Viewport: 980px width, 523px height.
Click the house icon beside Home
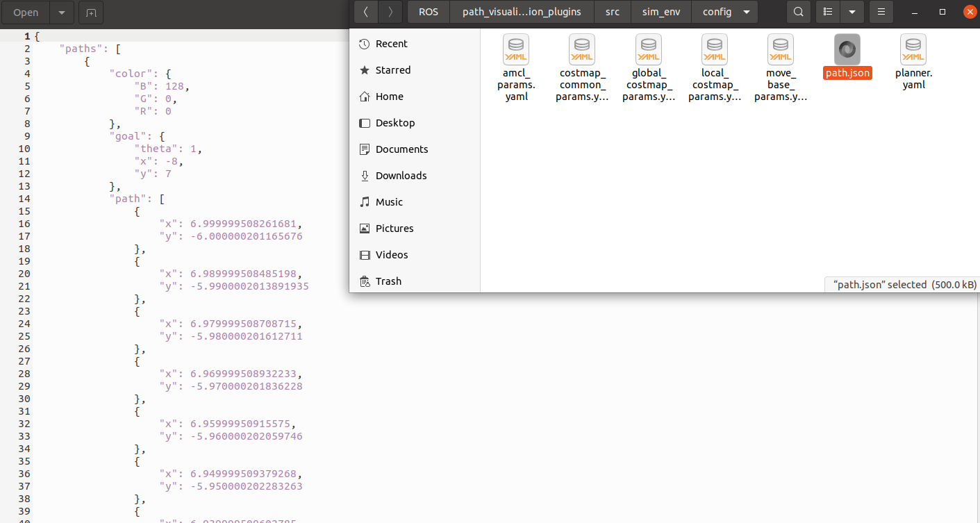click(364, 97)
